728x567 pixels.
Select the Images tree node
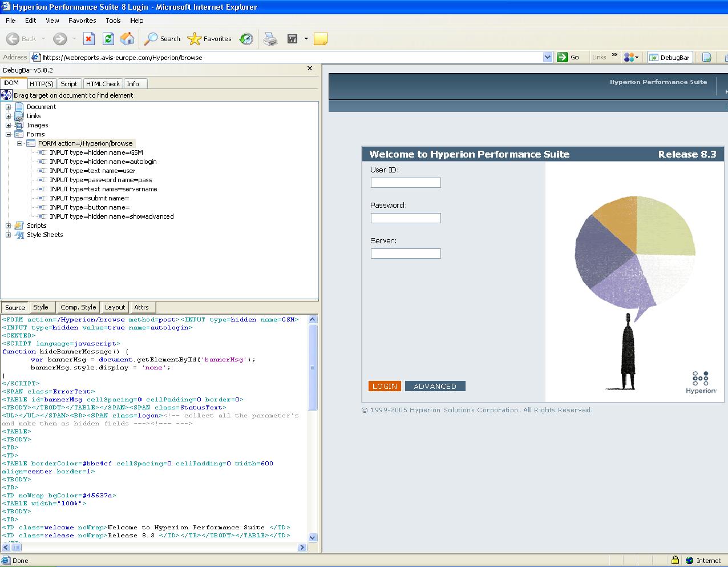point(37,125)
